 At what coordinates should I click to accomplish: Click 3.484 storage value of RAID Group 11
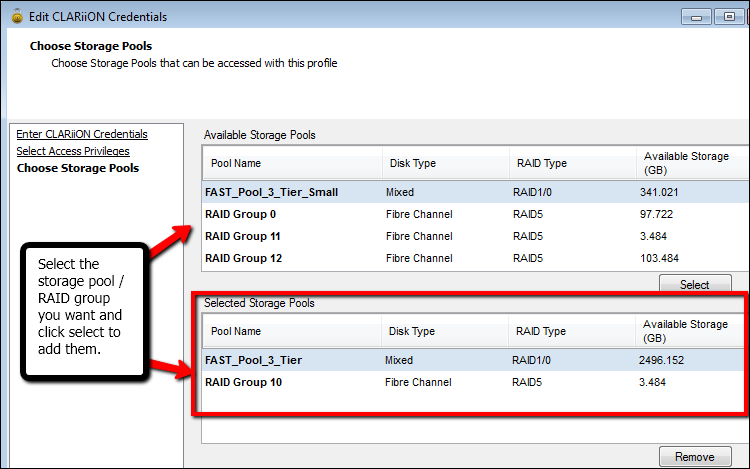(653, 236)
